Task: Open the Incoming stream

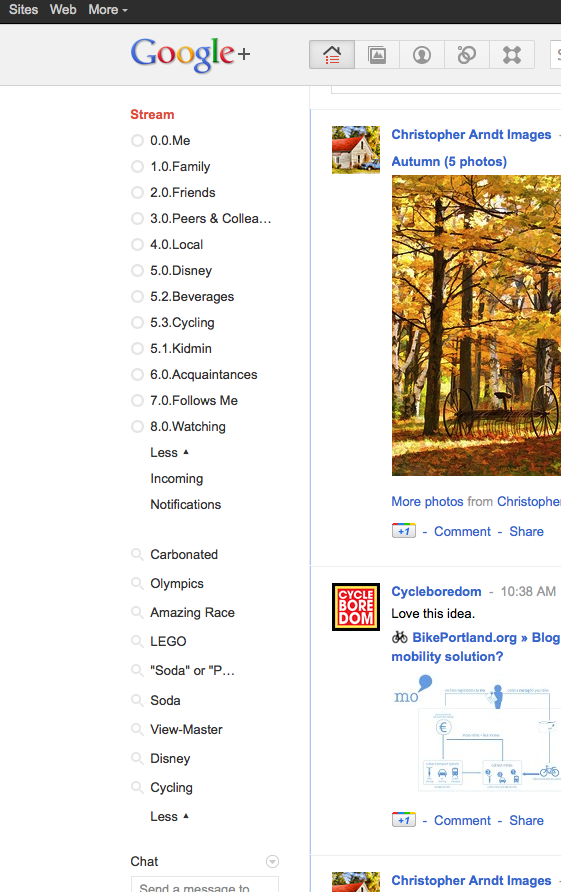Action: 176,478
